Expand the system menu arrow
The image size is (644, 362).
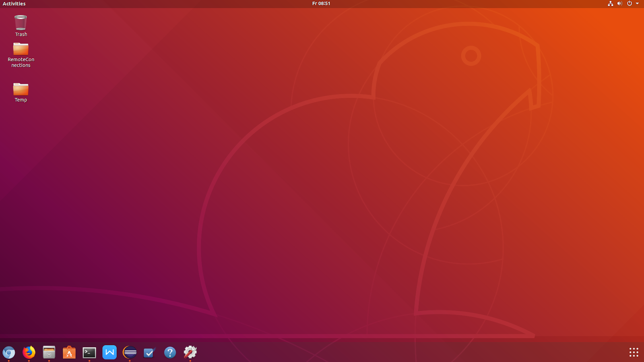coord(637,4)
